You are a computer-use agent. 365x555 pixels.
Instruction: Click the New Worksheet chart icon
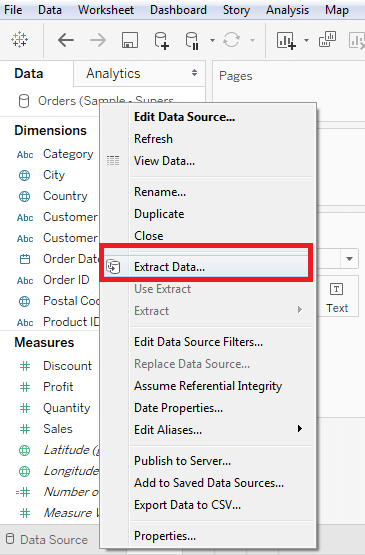pos(286,40)
